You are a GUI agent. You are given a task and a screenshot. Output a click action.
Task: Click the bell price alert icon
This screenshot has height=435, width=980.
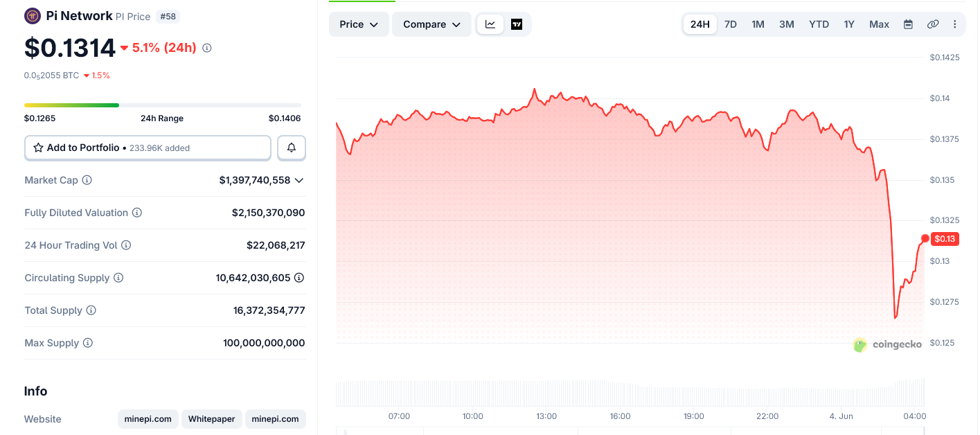click(292, 148)
